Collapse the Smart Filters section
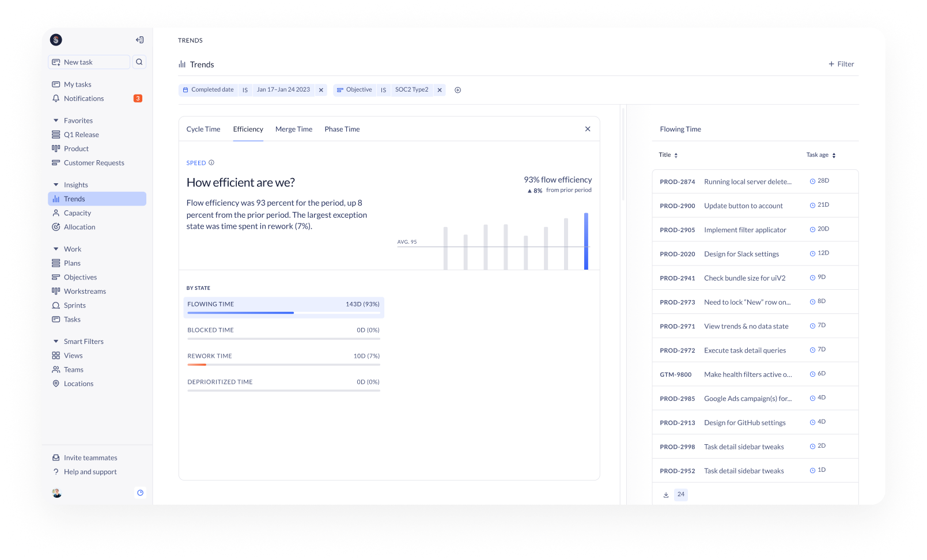 click(56, 342)
